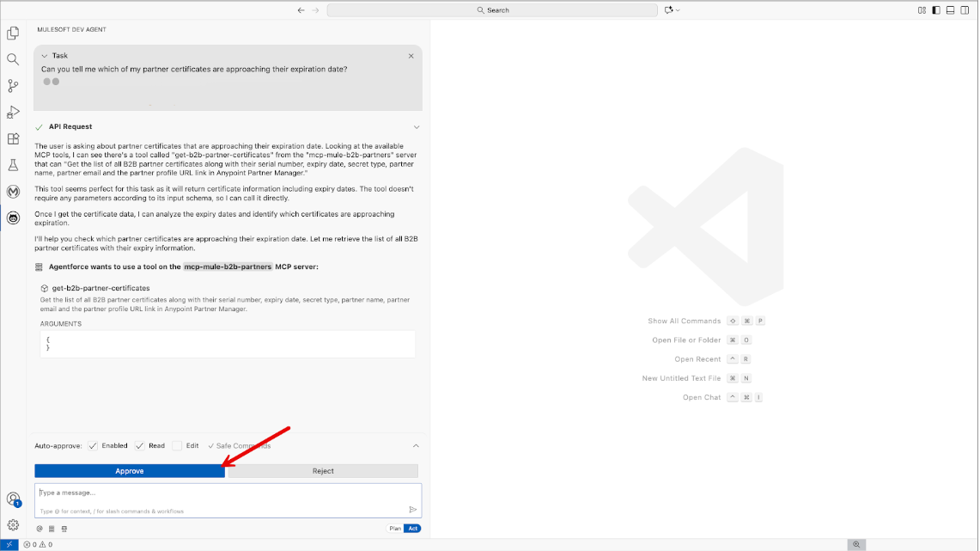Image resolution: width=980 pixels, height=551 pixels.
Task: Collapse the API Request section chevron
Action: [x=417, y=127]
